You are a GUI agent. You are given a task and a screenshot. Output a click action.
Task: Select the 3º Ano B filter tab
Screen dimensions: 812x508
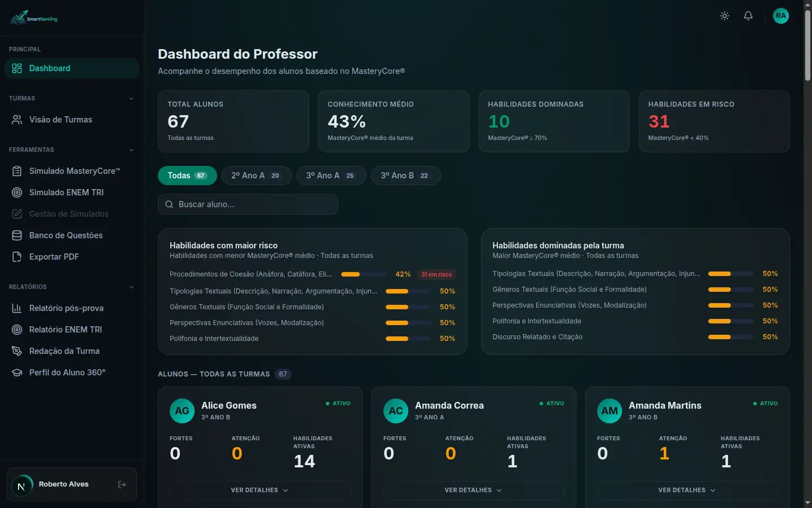[x=406, y=176]
